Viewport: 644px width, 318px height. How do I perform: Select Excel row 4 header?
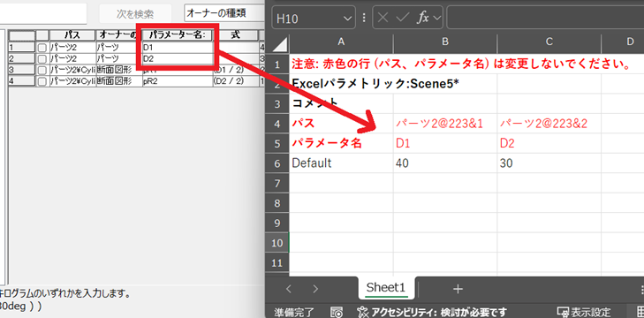pos(277,124)
